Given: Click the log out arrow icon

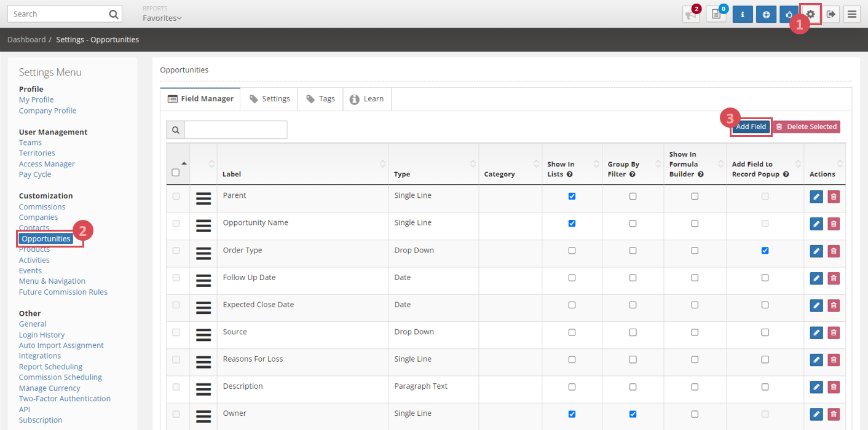Looking at the screenshot, I should coord(831,14).
